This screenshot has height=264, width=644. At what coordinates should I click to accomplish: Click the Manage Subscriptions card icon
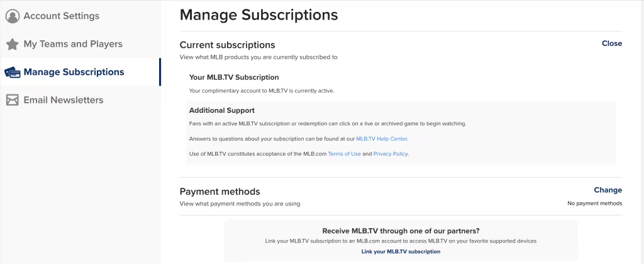[x=12, y=72]
